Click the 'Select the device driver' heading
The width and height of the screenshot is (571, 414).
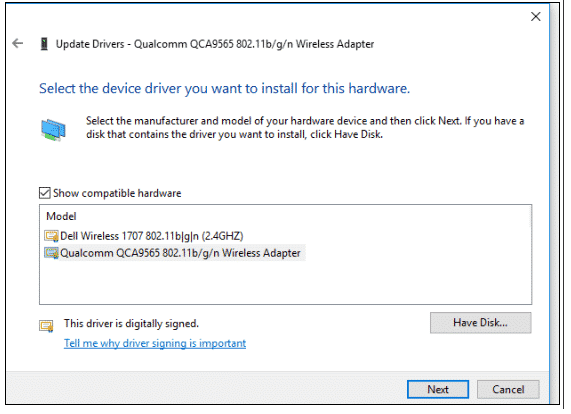[x=224, y=88]
